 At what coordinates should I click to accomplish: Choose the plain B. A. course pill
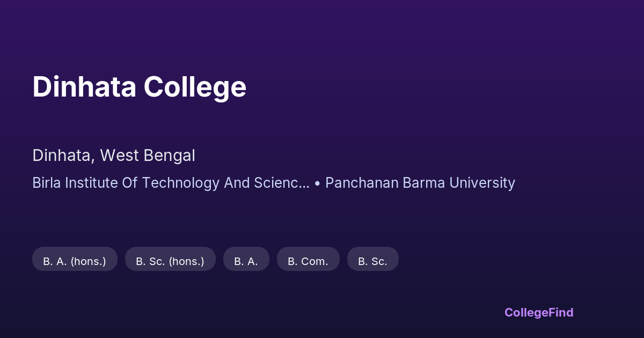click(x=246, y=261)
